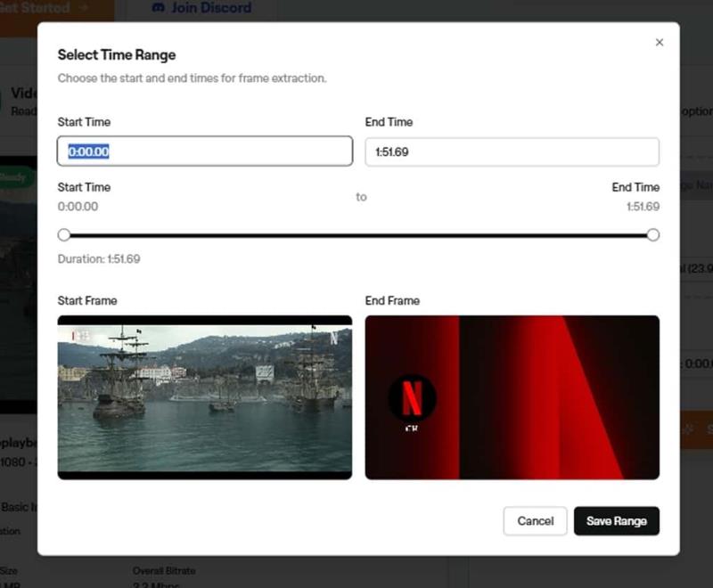Click the Discord logo icon
This screenshot has height=588, width=713.
click(159, 8)
